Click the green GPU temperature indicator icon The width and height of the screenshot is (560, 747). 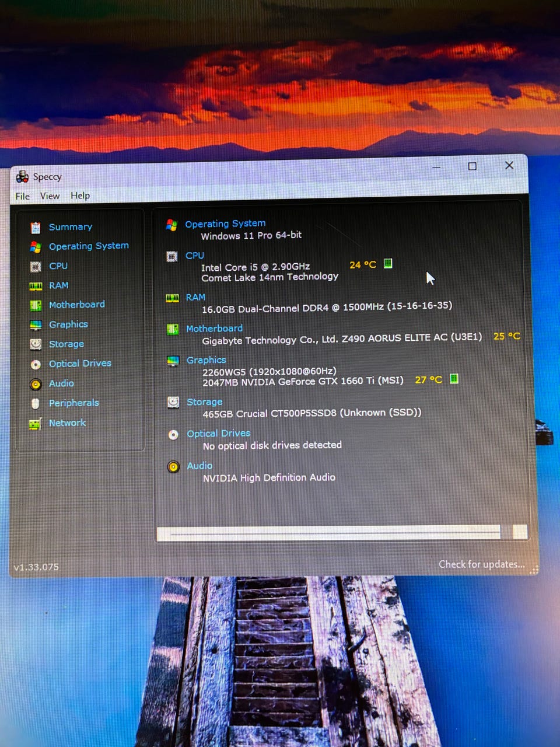click(x=454, y=378)
